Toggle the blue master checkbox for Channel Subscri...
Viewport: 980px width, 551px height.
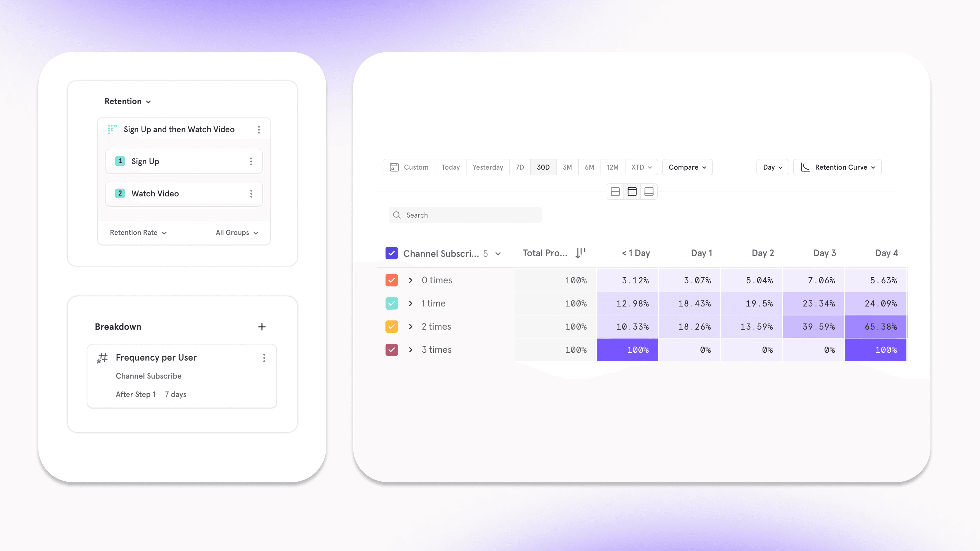391,253
